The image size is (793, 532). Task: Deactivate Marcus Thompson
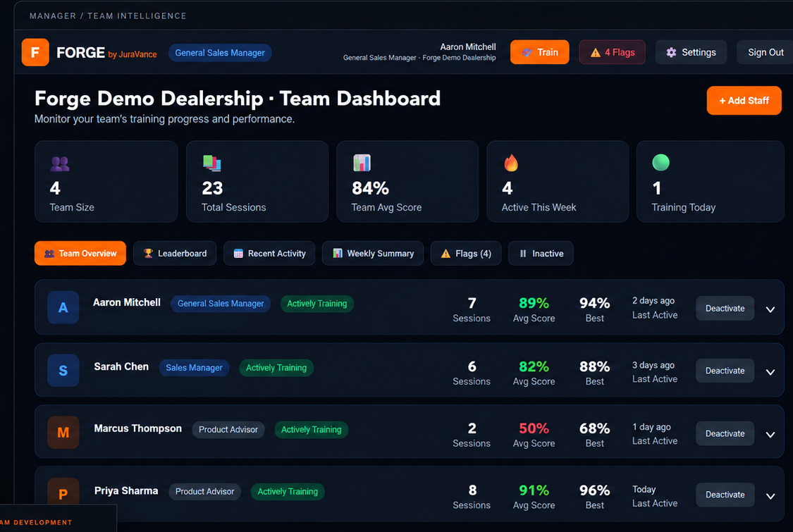tap(725, 433)
